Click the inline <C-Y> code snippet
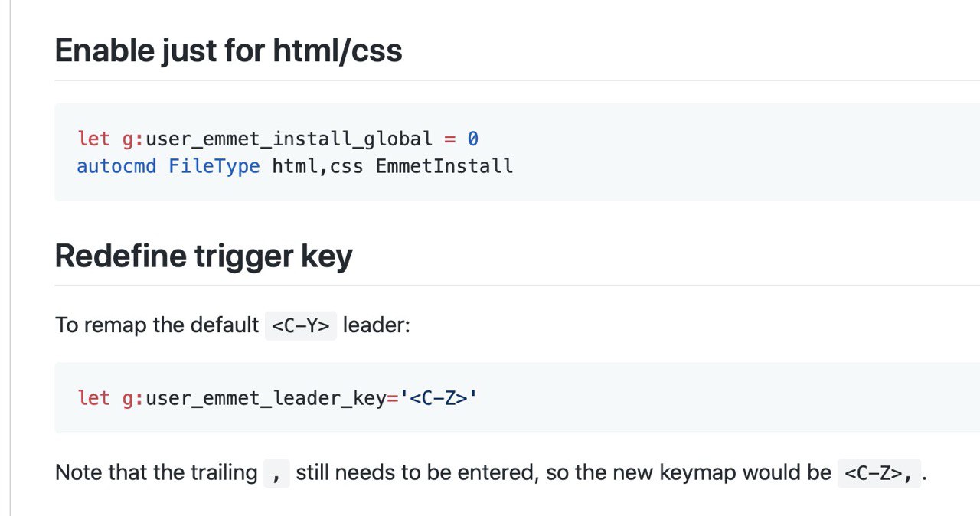 tap(301, 325)
